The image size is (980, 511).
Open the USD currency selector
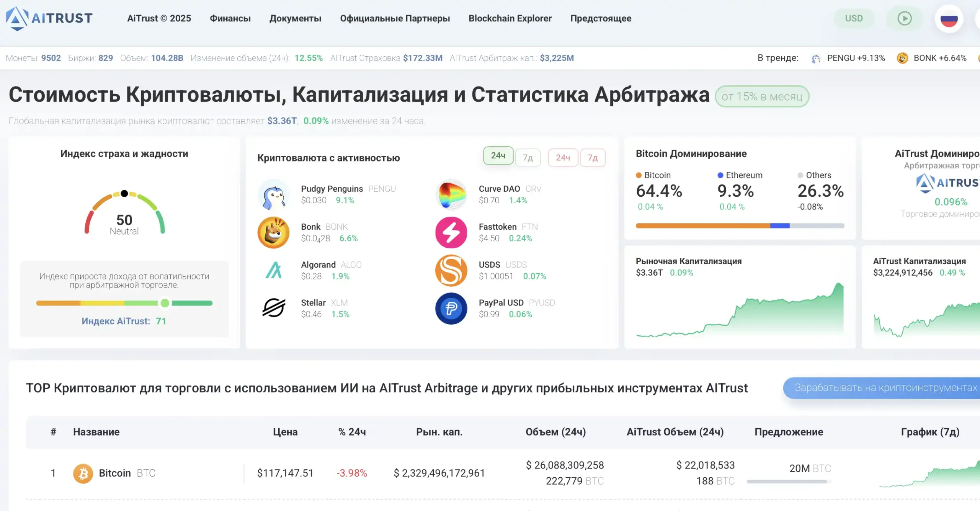coord(854,18)
